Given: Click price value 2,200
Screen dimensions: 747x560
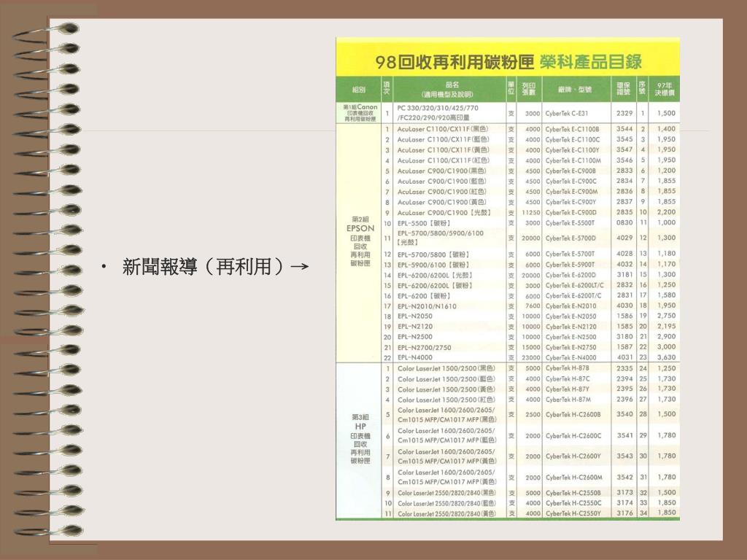Looking at the screenshot, I should point(667,212).
